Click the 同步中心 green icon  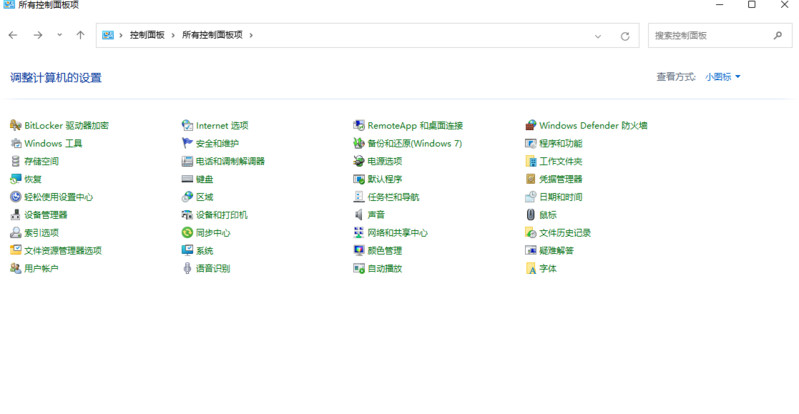click(187, 232)
